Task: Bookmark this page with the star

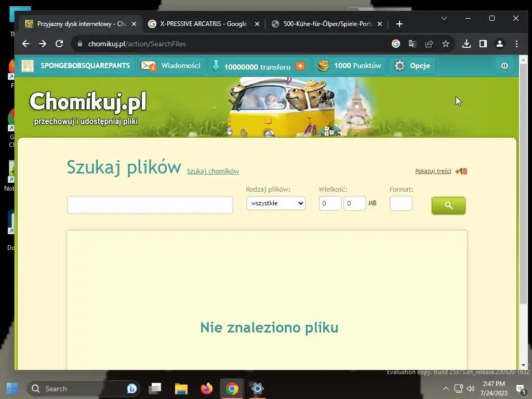Action: 445,44
